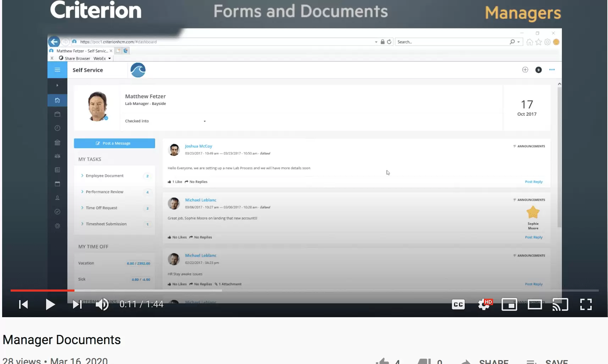
Task: Mute the video volume
Action: click(102, 304)
